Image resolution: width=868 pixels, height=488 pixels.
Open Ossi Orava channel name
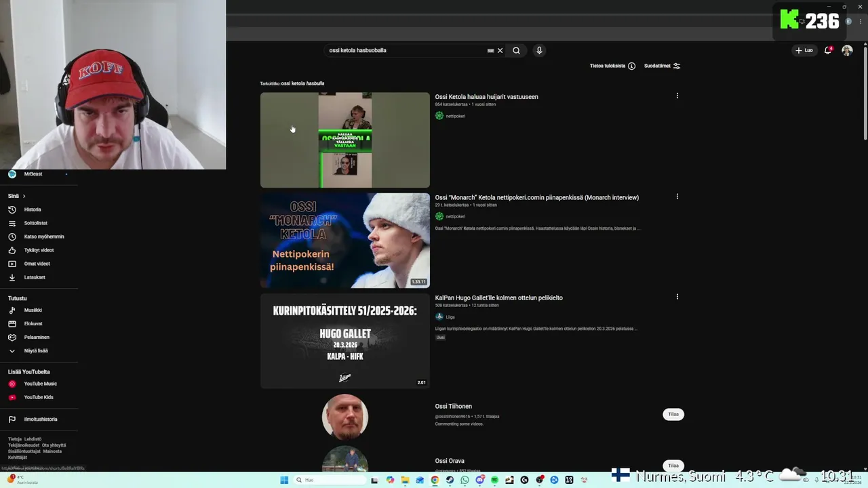tap(450, 461)
